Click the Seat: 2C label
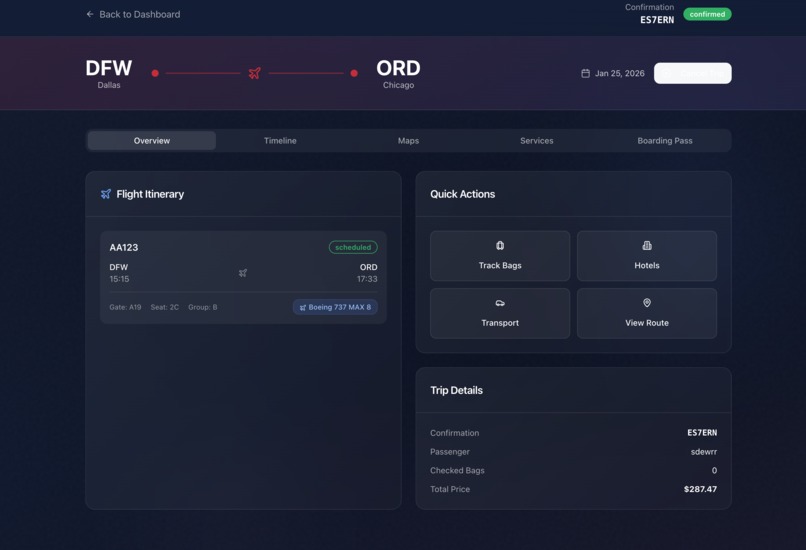 [164, 307]
